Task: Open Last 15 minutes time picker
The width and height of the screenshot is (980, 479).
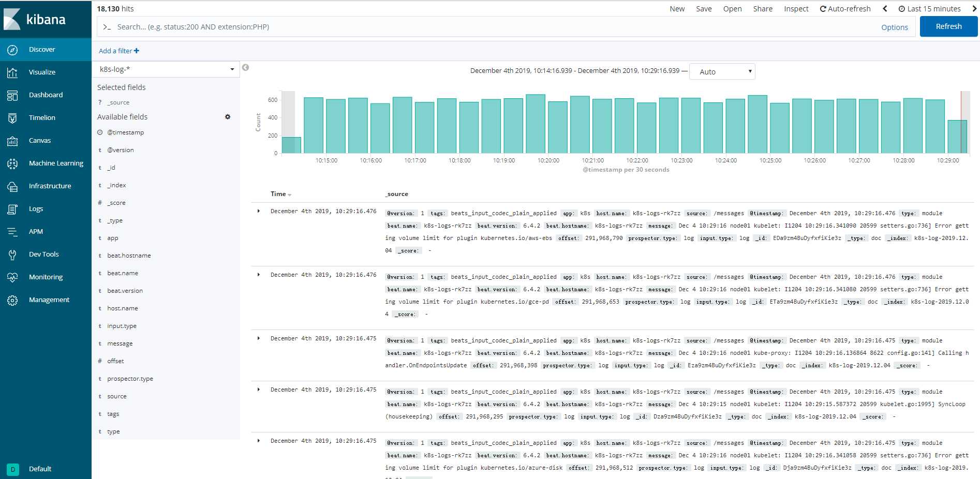Action: [x=930, y=9]
